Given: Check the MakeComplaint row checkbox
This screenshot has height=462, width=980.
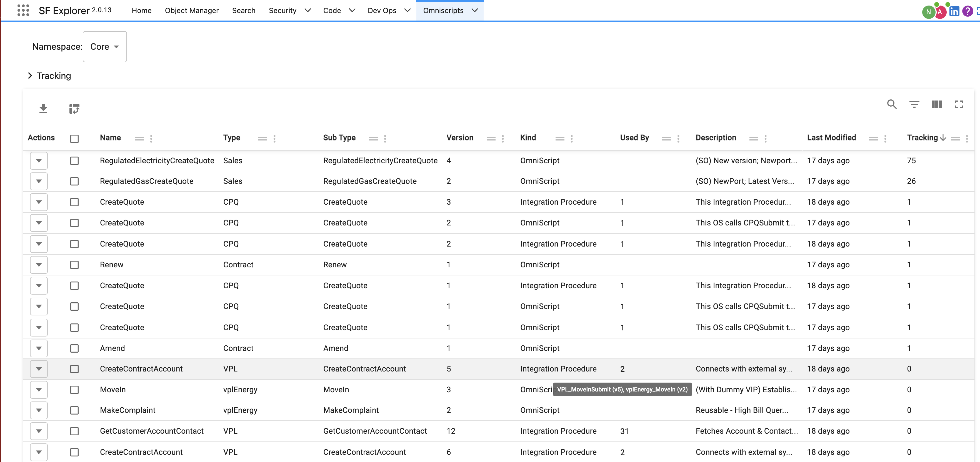Looking at the screenshot, I should [x=74, y=410].
